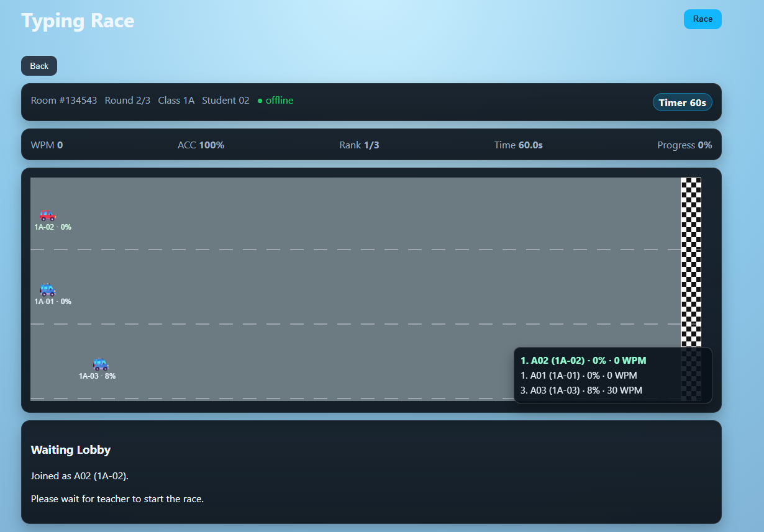
Task: Click the red car in lane 1A-02
Action: click(x=48, y=215)
